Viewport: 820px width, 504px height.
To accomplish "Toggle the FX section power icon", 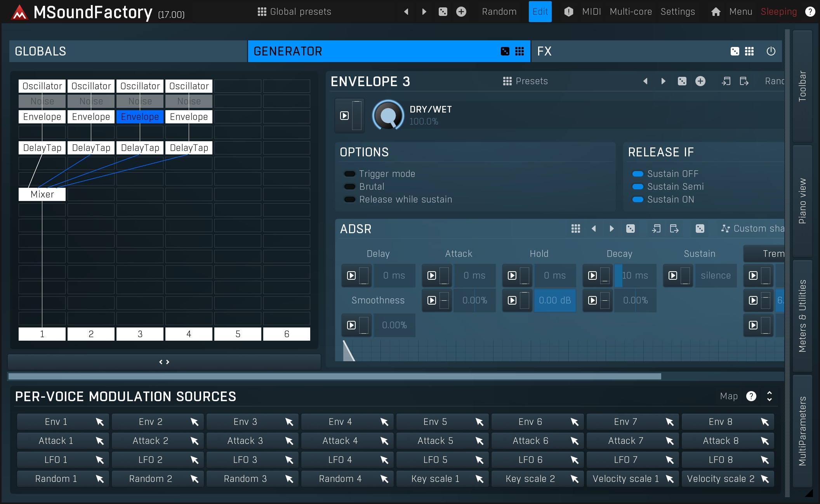I will [771, 51].
